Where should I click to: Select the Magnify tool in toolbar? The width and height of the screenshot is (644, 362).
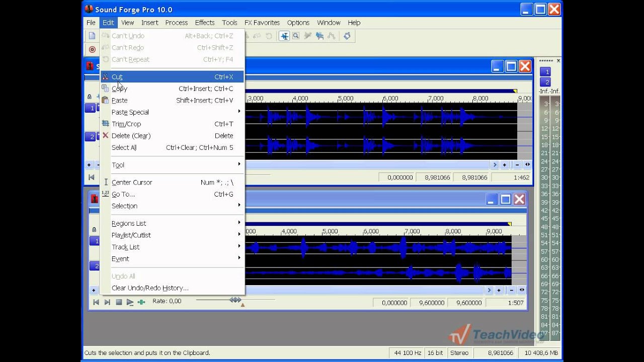(296, 36)
